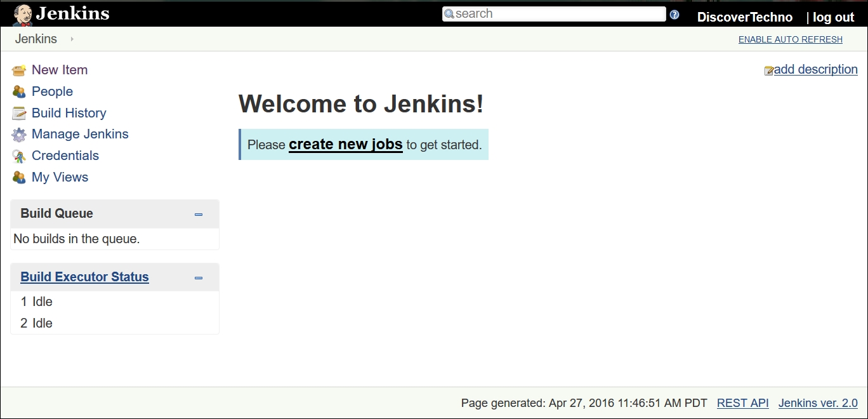This screenshot has width=868, height=419.
Task: Open New Item from the sidebar
Action: tap(60, 70)
